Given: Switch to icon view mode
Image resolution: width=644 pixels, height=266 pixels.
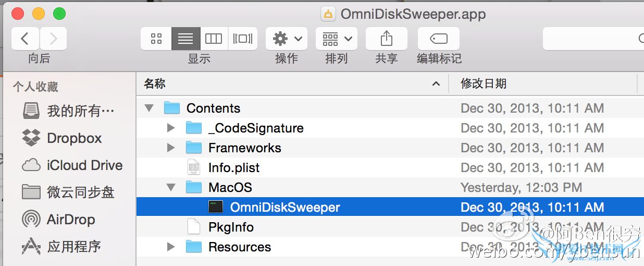Looking at the screenshot, I should (156, 39).
